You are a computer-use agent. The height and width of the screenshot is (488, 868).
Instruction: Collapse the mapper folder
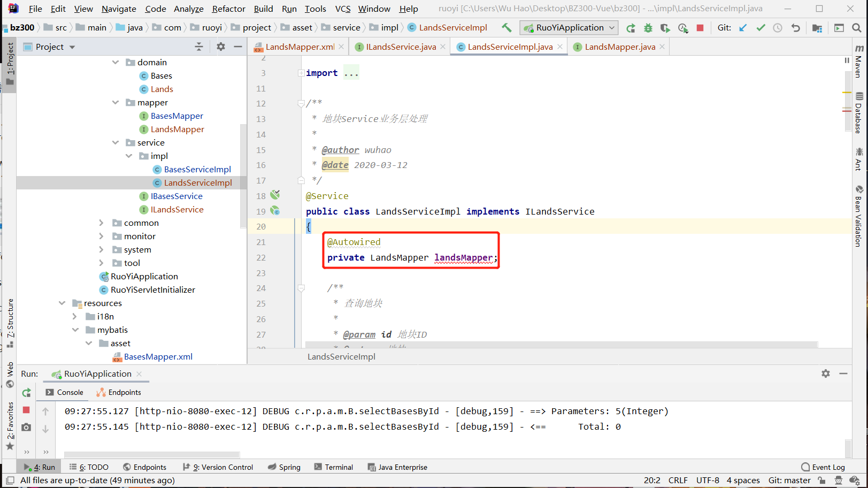pyautogui.click(x=115, y=102)
